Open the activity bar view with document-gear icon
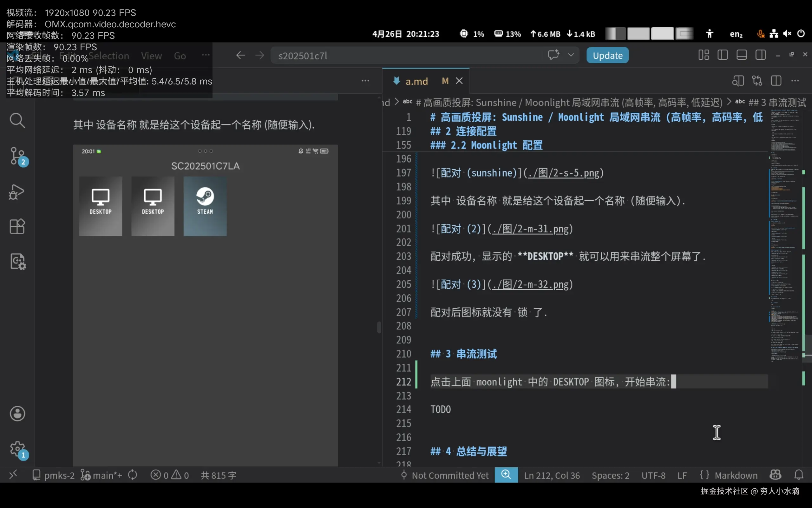 [x=17, y=261]
